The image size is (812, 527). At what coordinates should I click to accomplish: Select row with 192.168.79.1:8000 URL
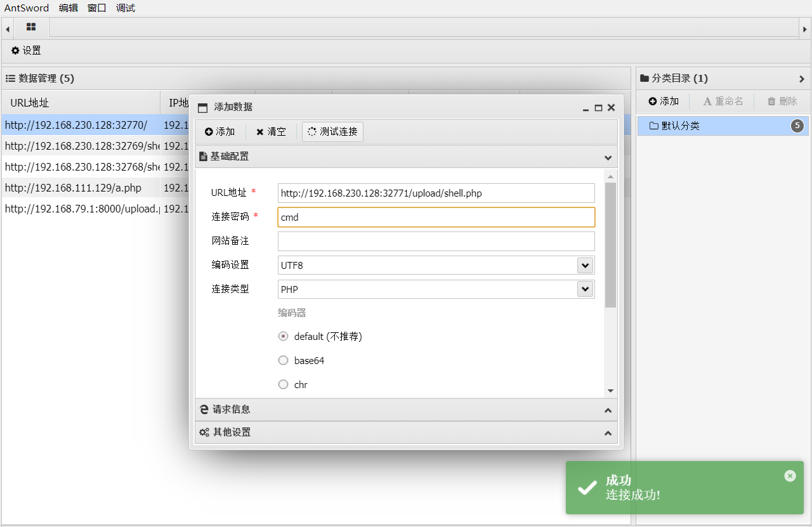[81, 209]
